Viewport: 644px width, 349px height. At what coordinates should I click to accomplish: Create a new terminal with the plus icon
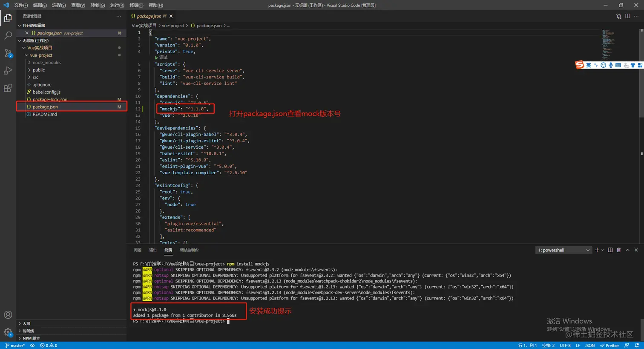[x=597, y=250]
